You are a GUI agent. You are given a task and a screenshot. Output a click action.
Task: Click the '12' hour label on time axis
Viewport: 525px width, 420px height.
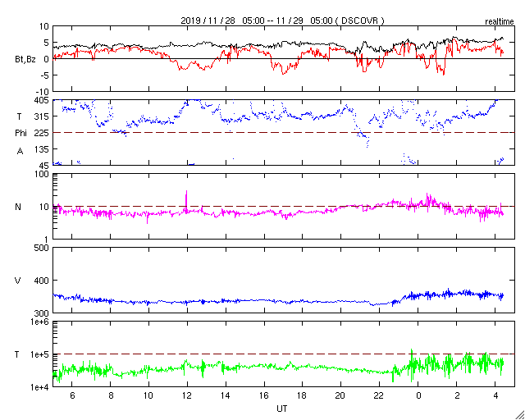coord(187,395)
